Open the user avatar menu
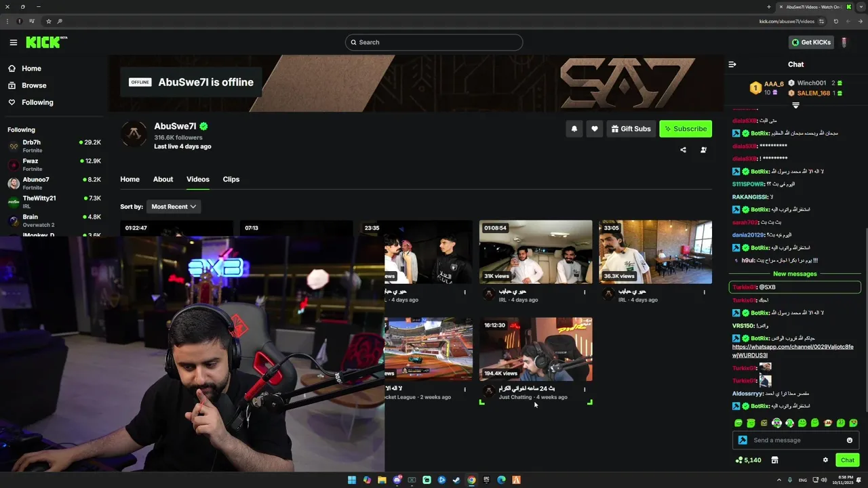Image resolution: width=868 pixels, height=488 pixels. coord(844,42)
